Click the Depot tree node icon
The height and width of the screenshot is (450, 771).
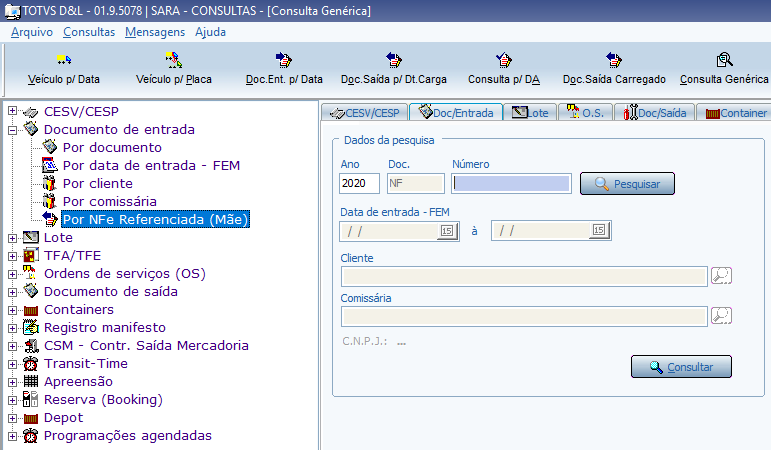(x=31, y=419)
